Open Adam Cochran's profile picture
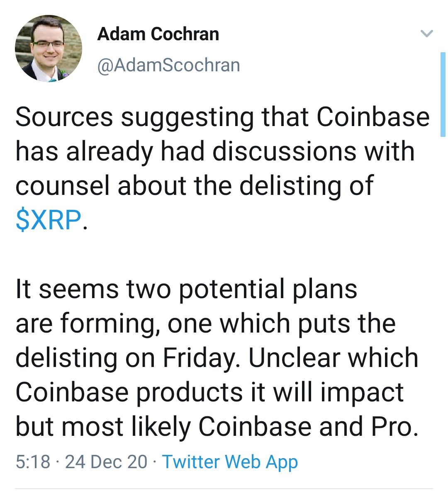The width and height of the screenshot is (448, 498). (x=48, y=49)
